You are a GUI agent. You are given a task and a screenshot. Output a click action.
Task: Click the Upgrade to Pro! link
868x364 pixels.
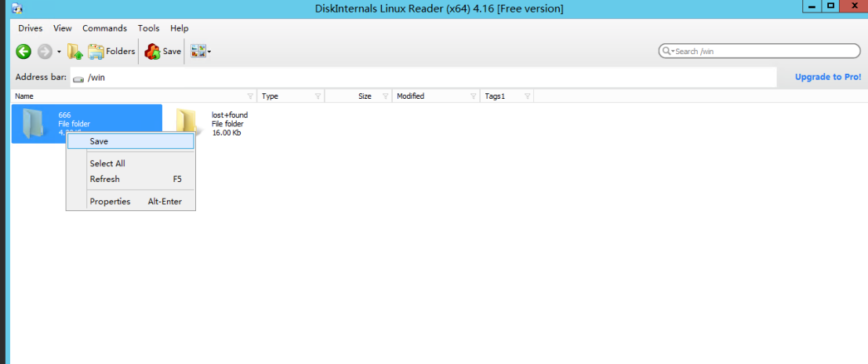point(828,77)
